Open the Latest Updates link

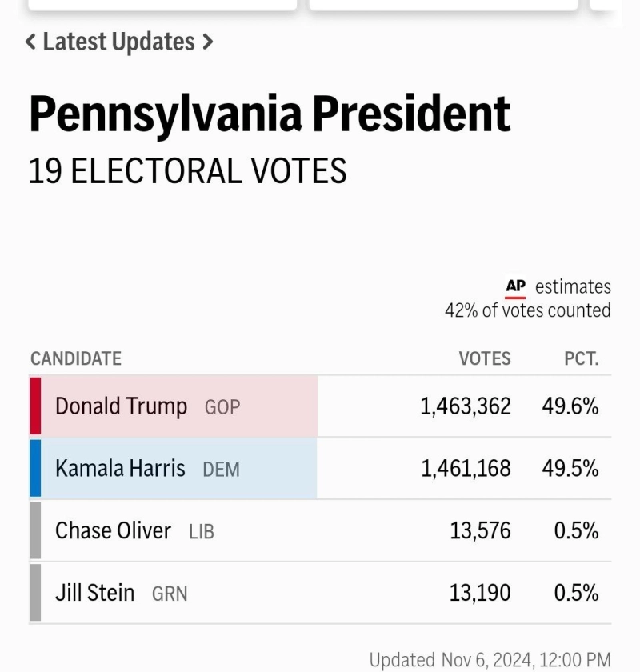[x=118, y=42]
